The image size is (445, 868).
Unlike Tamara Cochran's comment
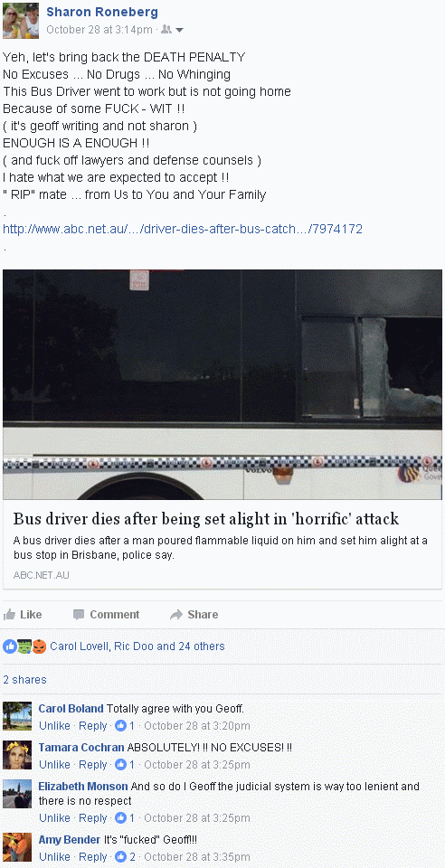tap(54, 765)
